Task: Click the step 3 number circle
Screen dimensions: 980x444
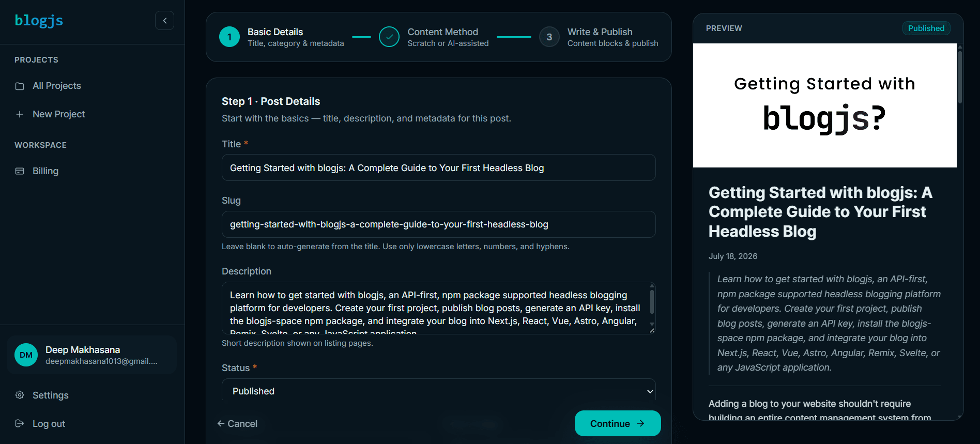Action: pyautogui.click(x=549, y=37)
